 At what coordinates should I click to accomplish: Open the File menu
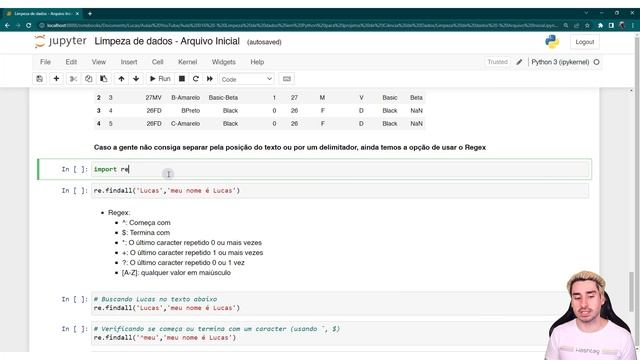[x=45, y=62]
